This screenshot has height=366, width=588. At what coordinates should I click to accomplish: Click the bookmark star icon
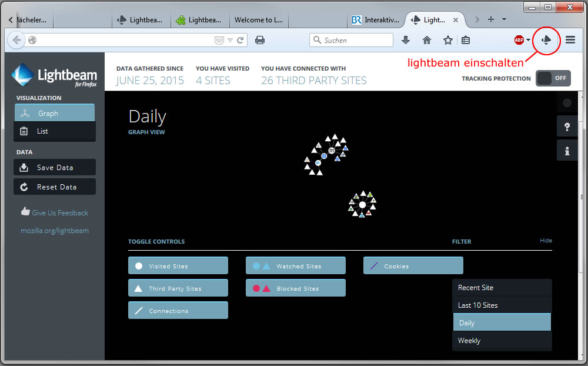click(447, 40)
